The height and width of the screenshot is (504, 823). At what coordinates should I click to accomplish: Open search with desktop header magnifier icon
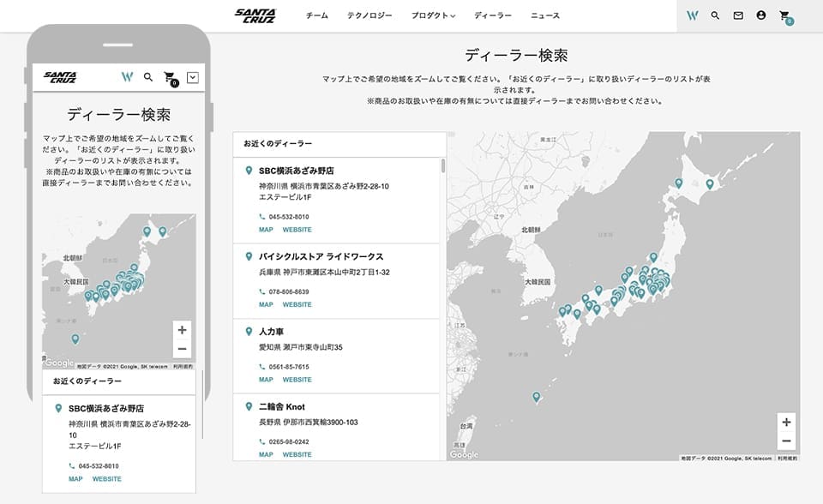click(x=715, y=15)
